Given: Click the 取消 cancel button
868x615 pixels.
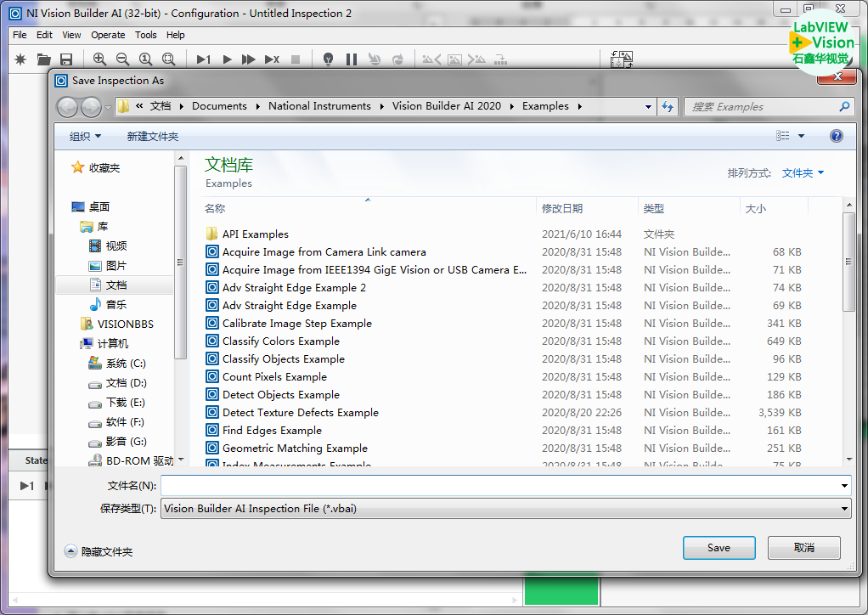Looking at the screenshot, I should 803,548.
